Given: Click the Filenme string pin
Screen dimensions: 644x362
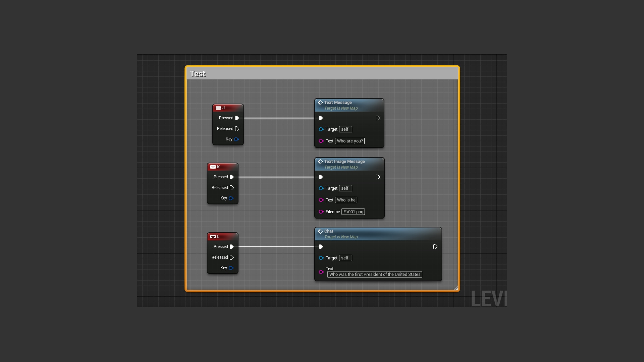Looking at the screenshot, I should click(321, 212).
